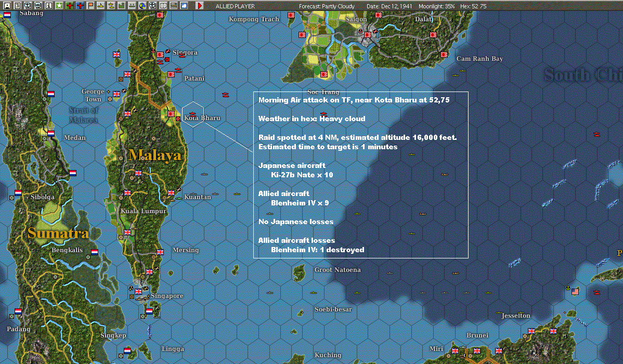This screenshot has height=364, width=623.
Task: Select red Japanese ship east of Patani
Action: [225, 95]
